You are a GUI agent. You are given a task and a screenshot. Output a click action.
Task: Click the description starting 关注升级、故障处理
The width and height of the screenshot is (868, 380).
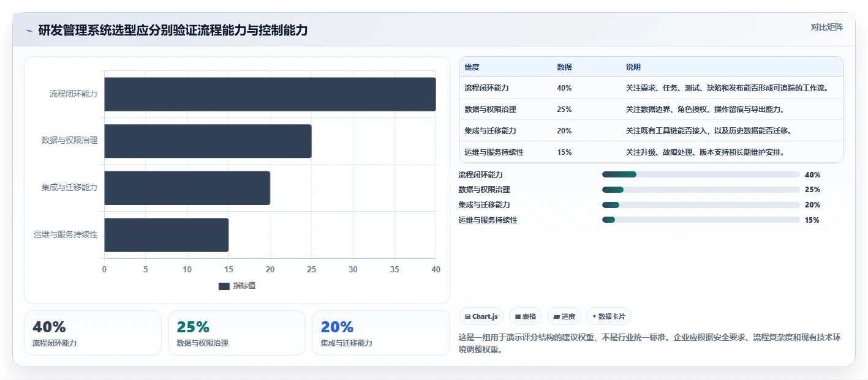[x=705, y=152]
